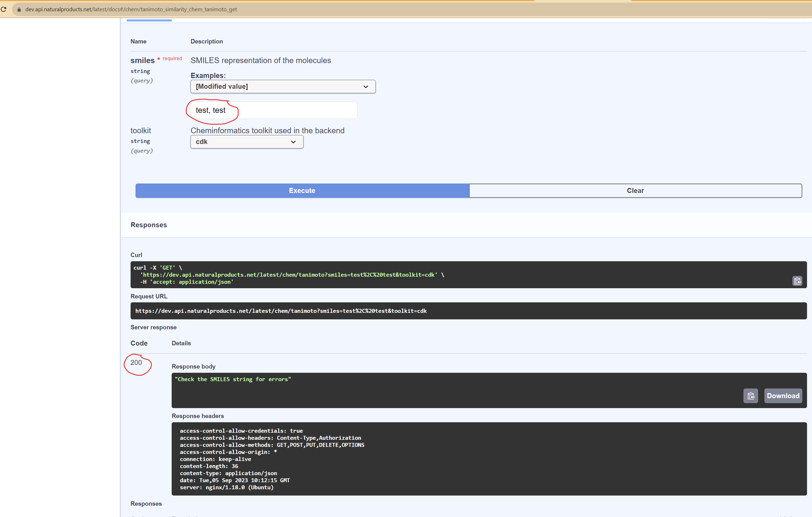Expand the chevron on the cdk selector
Image resolution: width=812 pixels, height=517 pixels.
(293, 142)
